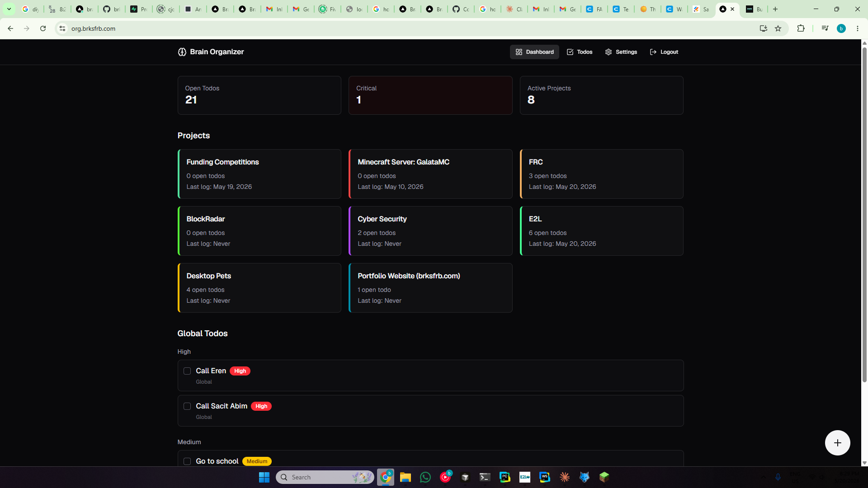The height and width of the screenshot is (488, 868).
Task: Reload the page with refresh icon
Action: pyautogui.click(x=43, y=28)
